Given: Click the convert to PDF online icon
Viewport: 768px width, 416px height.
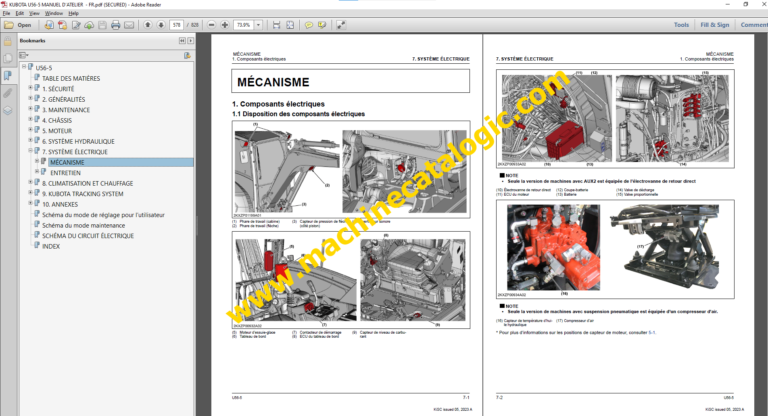Looking at the screenshot, I should click(x=49, y=25).
